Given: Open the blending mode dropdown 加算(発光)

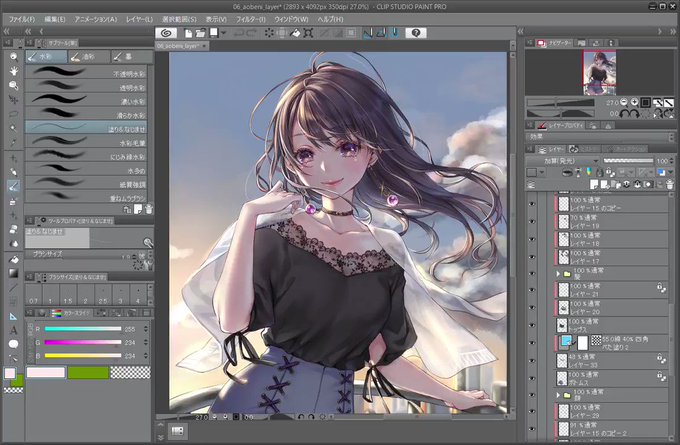Looking at the screenshot, I should coord(562,161).
